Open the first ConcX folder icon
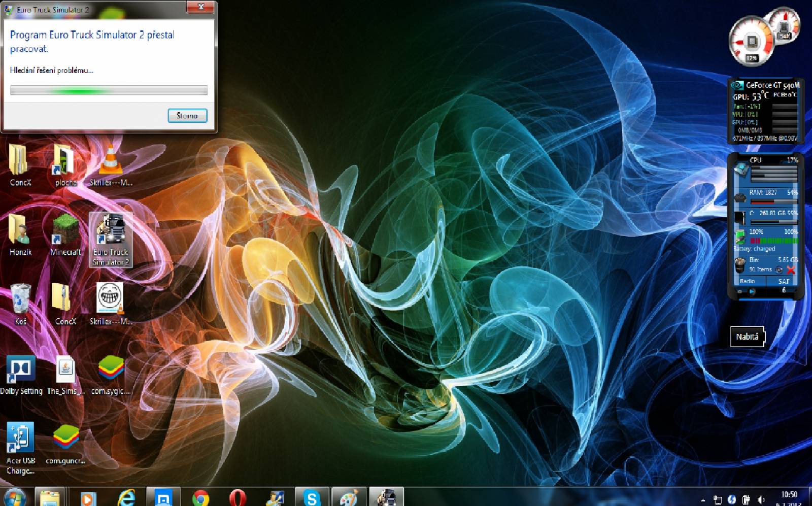The height and width of the screenshot is (506, 812). pyautogui.click(x=20, y=165)
